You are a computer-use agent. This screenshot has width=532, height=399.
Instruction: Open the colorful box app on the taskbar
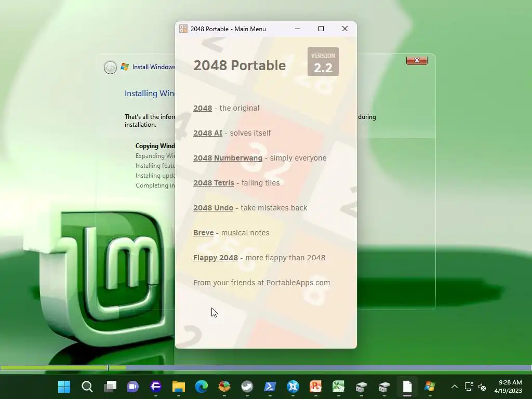pyautogui.click(x=224, y=387)
